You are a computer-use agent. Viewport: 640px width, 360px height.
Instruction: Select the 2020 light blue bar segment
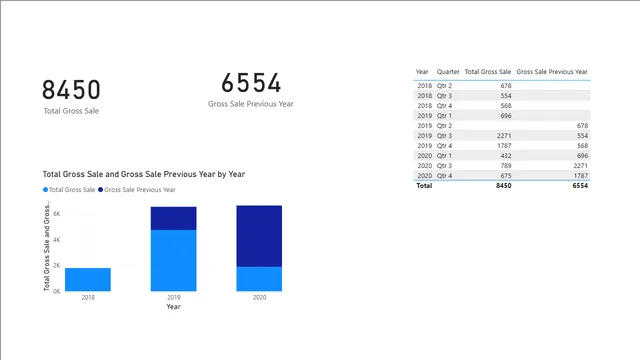tap(259, 279)
